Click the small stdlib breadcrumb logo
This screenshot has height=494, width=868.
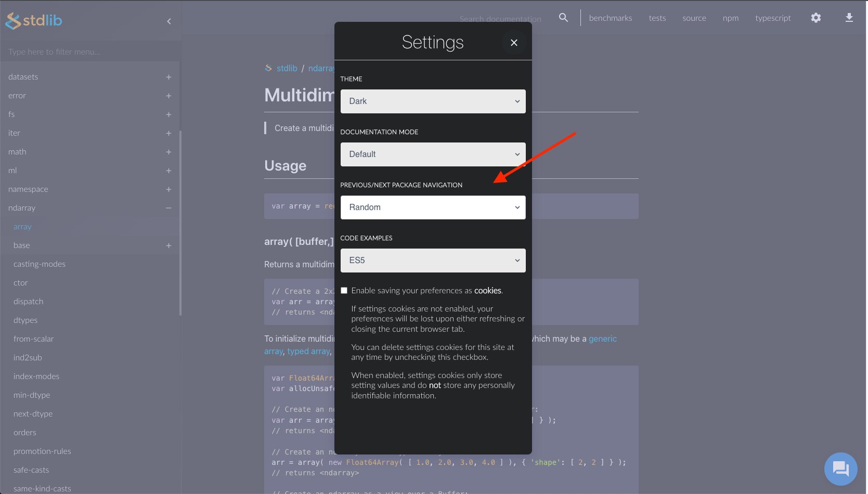(268, 68)
